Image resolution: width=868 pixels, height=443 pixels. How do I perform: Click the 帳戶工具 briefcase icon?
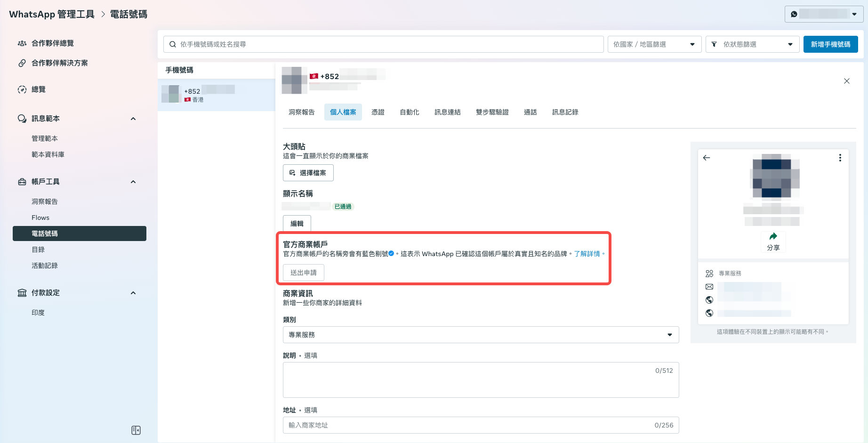click(x=22, y=182)
